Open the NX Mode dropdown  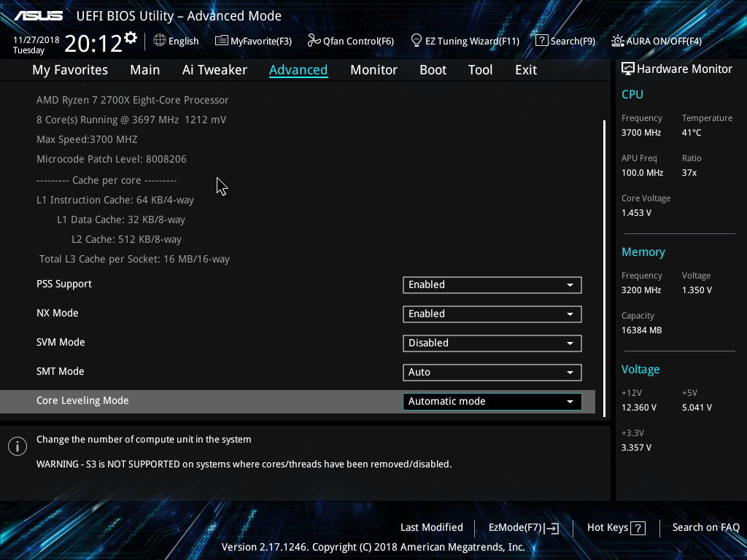point(492,314)
